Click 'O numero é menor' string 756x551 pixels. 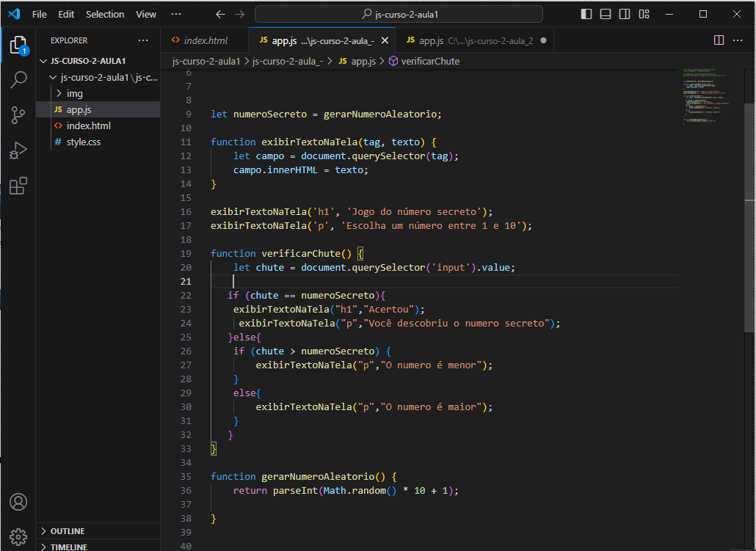pos(432,365)
